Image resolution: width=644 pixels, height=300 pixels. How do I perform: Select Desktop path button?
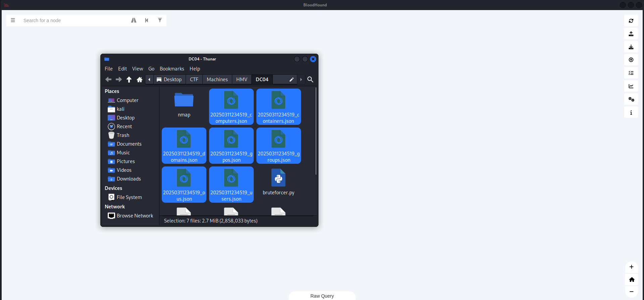pos(169,79)
